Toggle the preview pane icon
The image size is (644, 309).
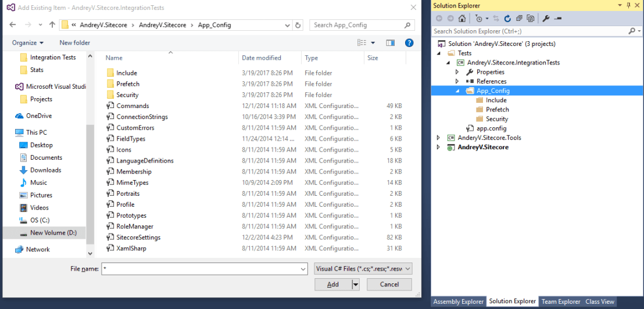(390, 42)
